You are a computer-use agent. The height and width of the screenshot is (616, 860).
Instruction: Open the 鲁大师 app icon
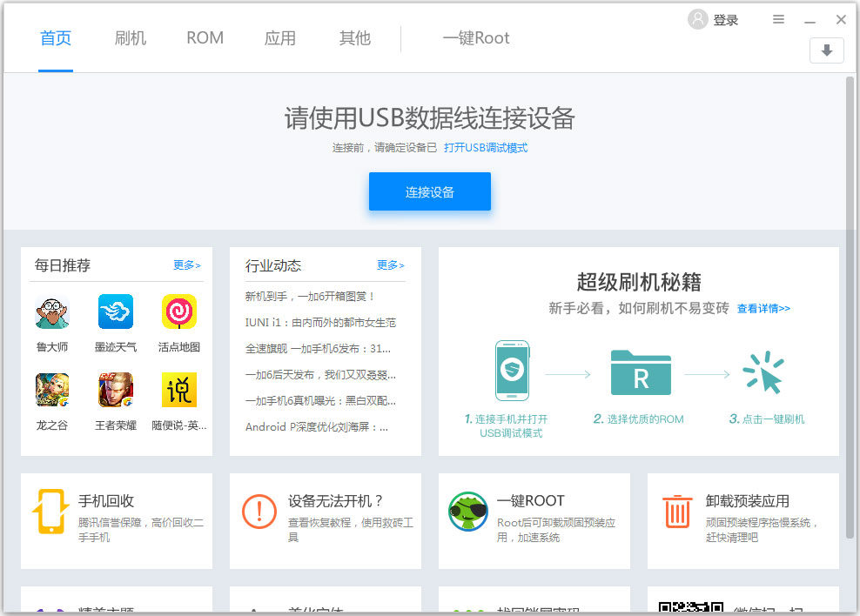(x=51, y=311)
